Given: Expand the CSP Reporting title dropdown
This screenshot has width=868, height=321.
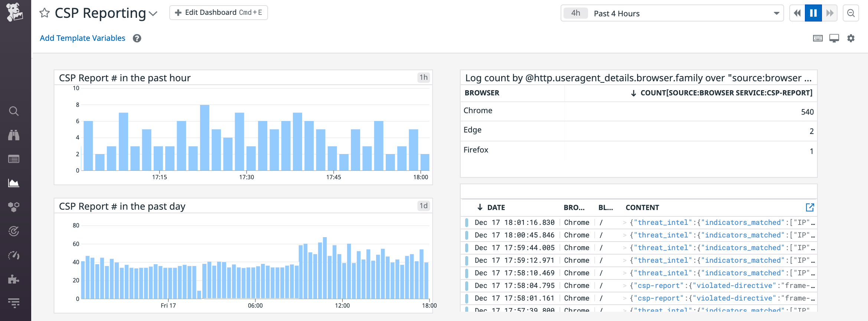Looking at the screenshot, I should point(153,14).
